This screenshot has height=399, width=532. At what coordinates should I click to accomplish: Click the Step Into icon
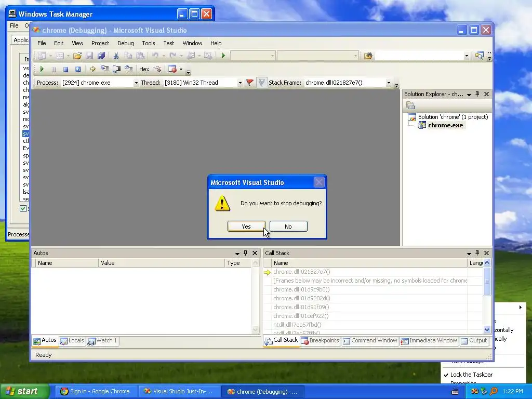[104, 69]
